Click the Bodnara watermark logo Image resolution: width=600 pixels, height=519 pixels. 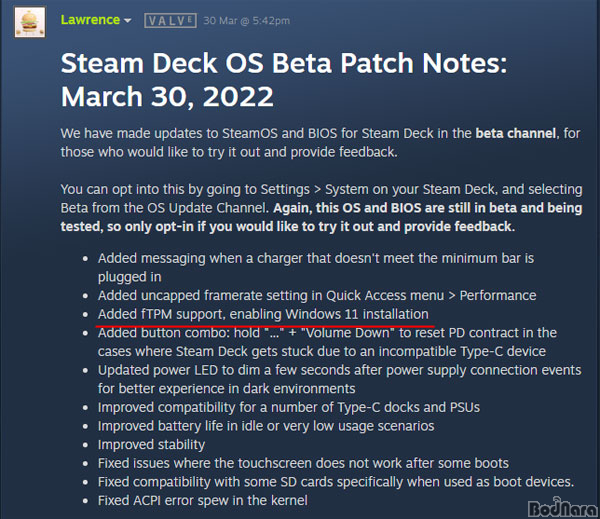[562, 508]
